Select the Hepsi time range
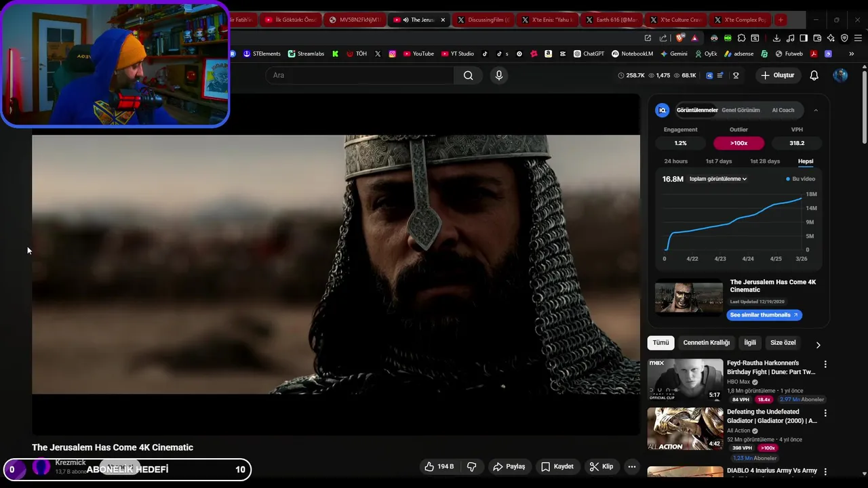This screenshot has height=488, width=868. click(x=806, y=161)
